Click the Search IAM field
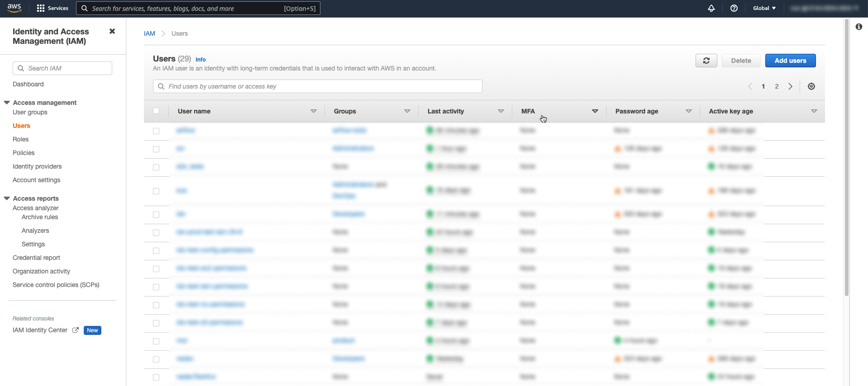The width and height of the screenshot is (868, 386). [x=62, y=68]
